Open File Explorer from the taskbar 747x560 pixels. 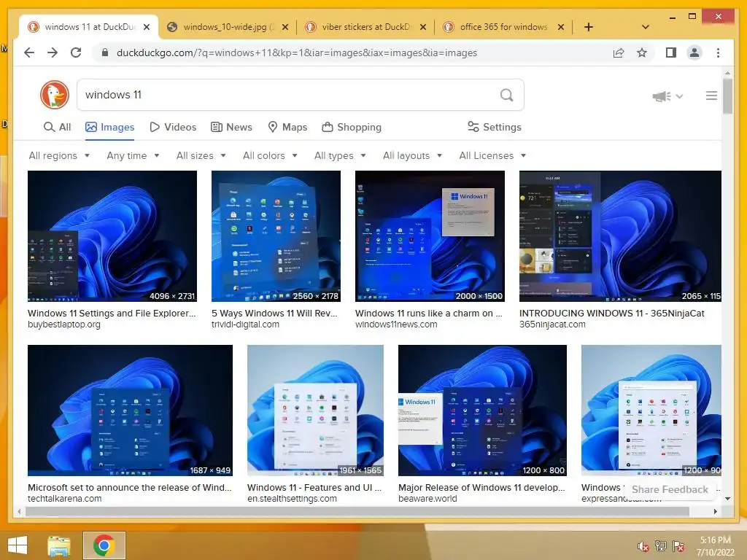coord(59,545)
